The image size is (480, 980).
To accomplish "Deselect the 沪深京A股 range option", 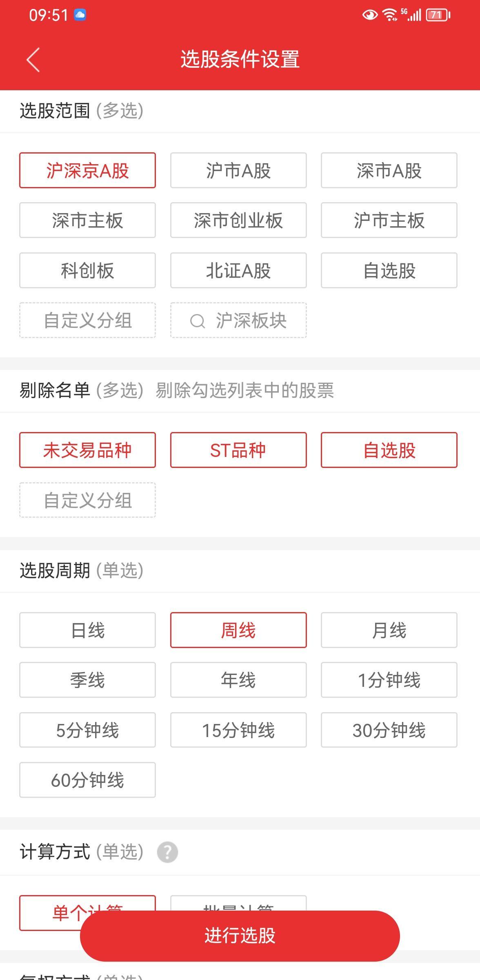I will click(x=87, y=170).
